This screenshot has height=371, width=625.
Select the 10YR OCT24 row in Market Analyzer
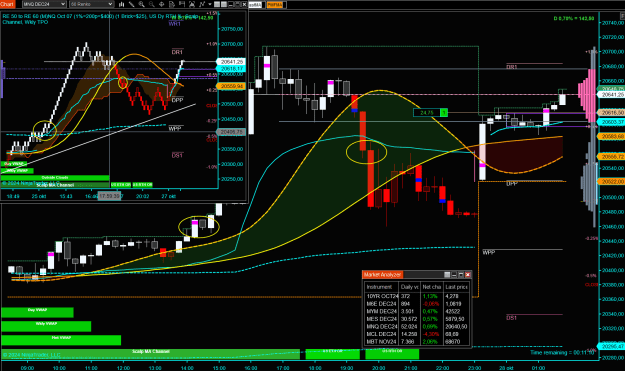pyautogui.click(x=417, y=296)
